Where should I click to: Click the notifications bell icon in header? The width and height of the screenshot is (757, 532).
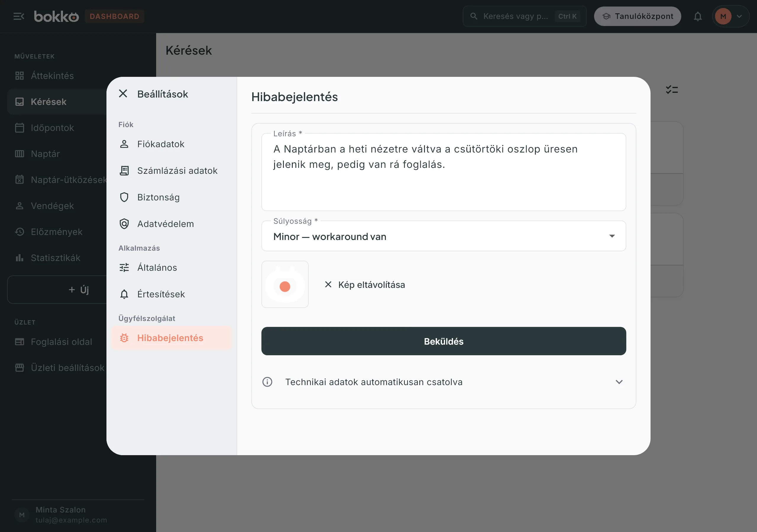point(698,17)
